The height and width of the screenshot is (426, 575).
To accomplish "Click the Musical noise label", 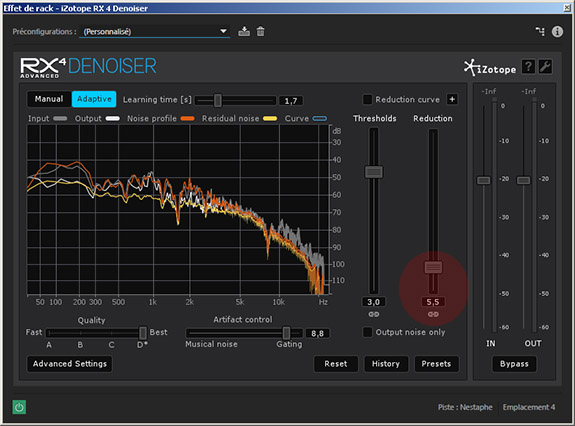I will [211, 344].
